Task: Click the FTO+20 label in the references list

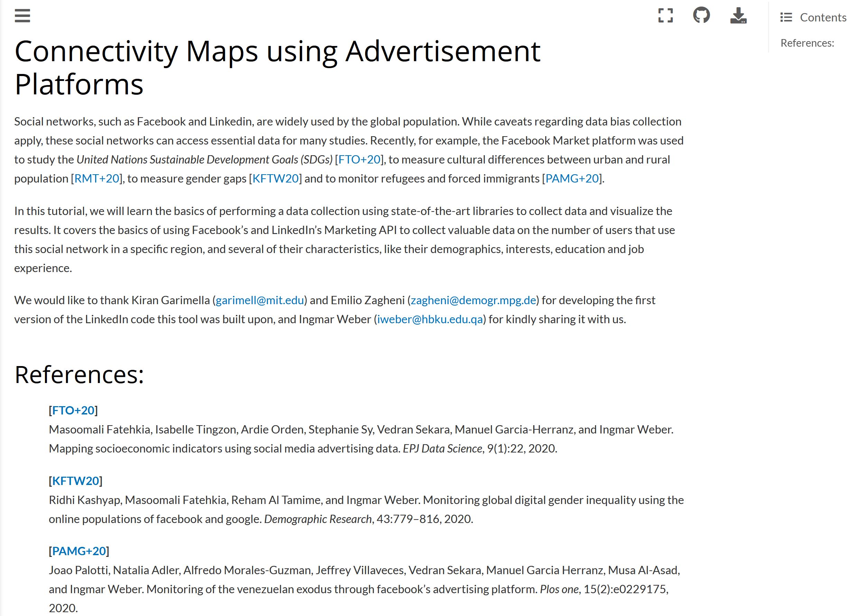Action: pyautogui.click(x=73, y=410)
